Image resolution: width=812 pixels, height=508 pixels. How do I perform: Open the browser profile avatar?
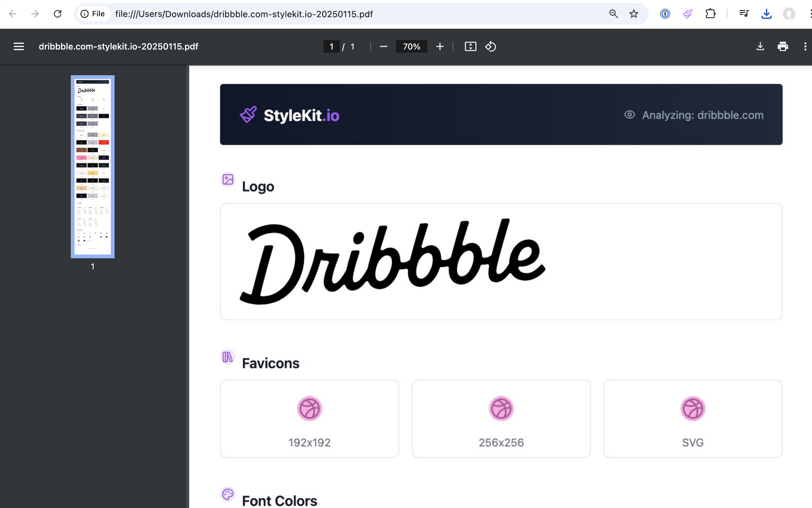pyautogui.click(x=789, y=14)
